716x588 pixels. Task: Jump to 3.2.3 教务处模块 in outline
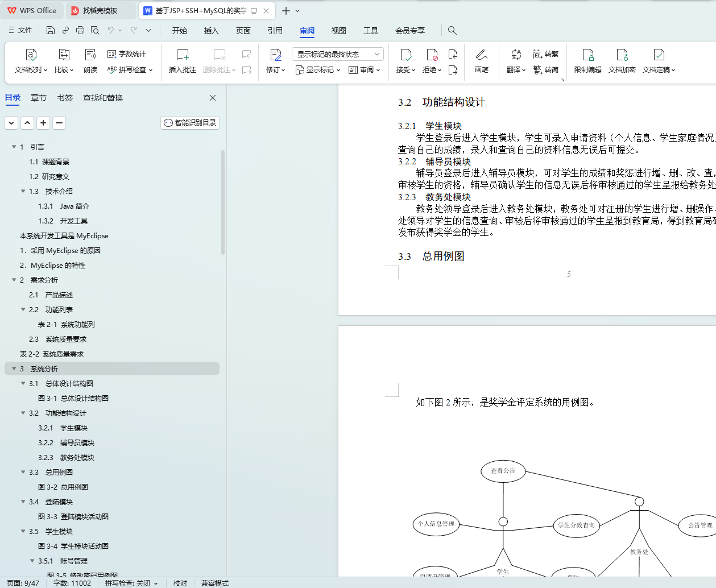[x=66, y=457]
